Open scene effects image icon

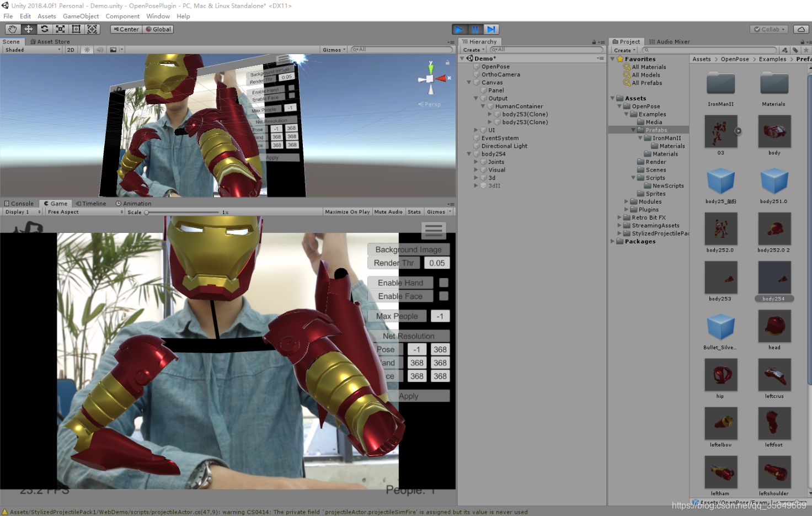tap(113, 50)
